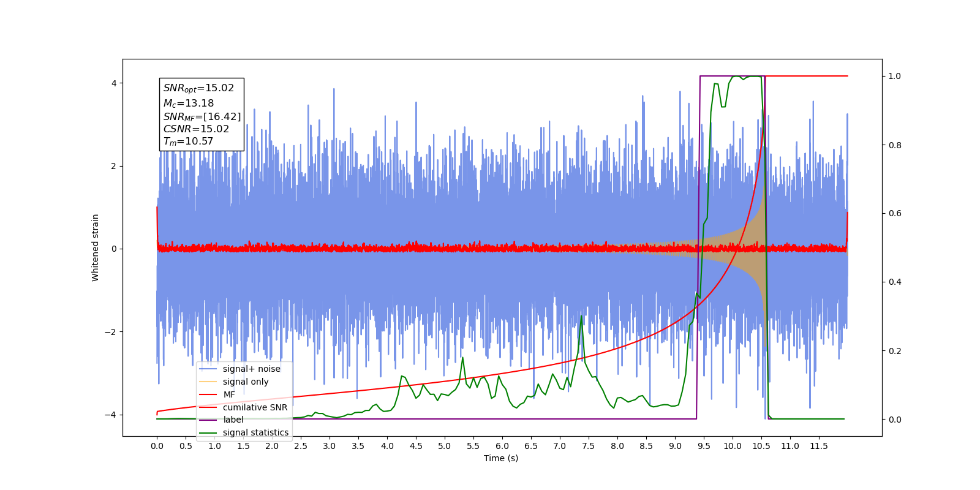Click the 8.5 tick on time axis

point(646,446)
